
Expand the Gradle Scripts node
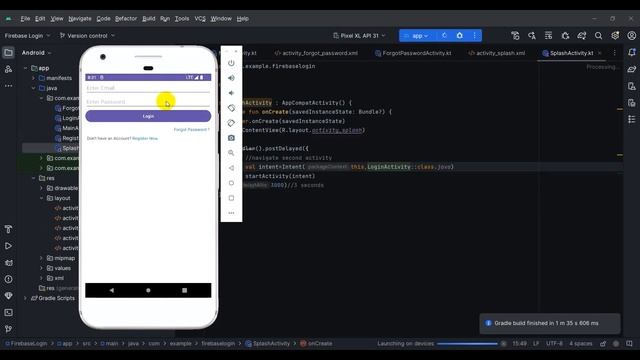pyautogui.click(x=25, y=298)
